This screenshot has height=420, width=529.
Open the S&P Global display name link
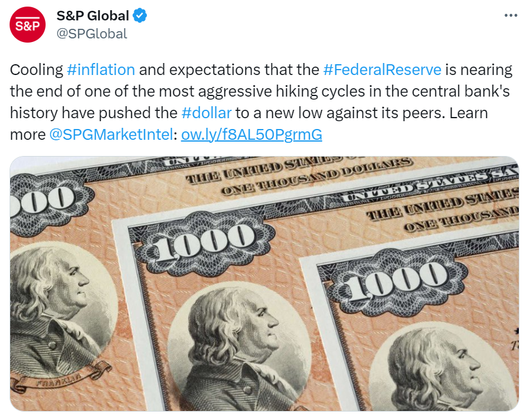[92, 16]
